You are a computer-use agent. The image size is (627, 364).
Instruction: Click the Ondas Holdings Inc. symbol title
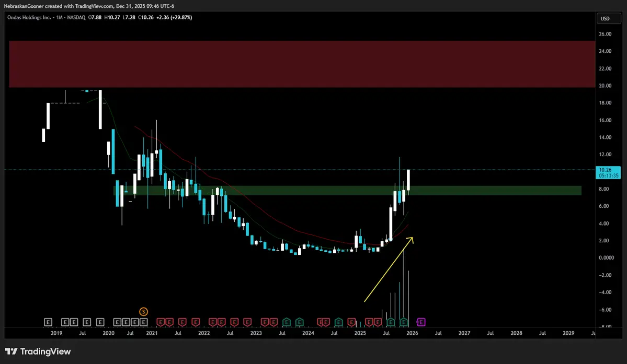point(29,18)
